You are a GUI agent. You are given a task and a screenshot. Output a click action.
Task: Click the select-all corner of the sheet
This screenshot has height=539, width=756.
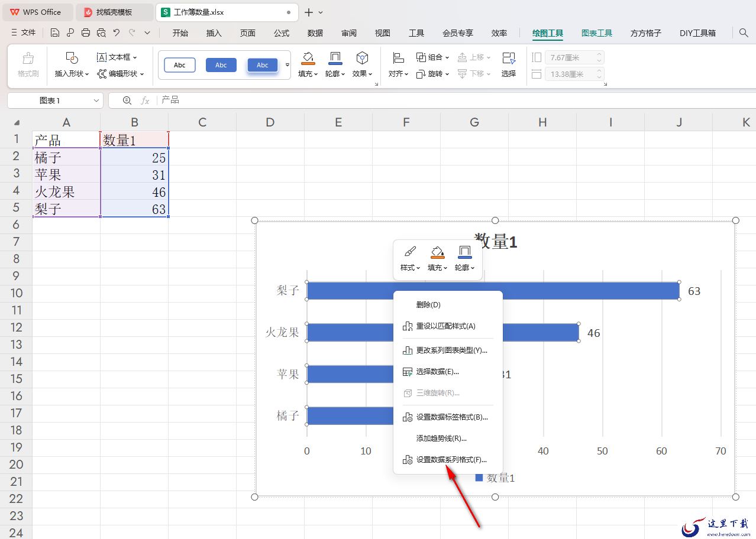click(17, 123)
